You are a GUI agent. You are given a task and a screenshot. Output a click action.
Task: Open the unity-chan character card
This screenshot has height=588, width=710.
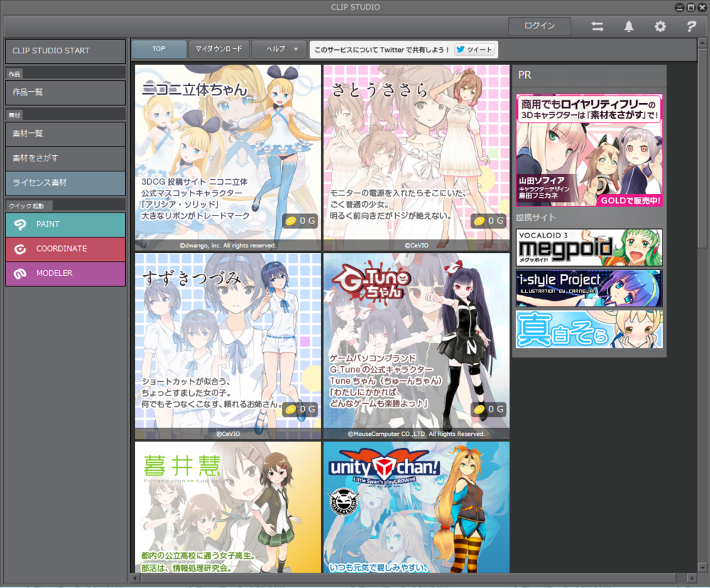[x=416, y=508]
